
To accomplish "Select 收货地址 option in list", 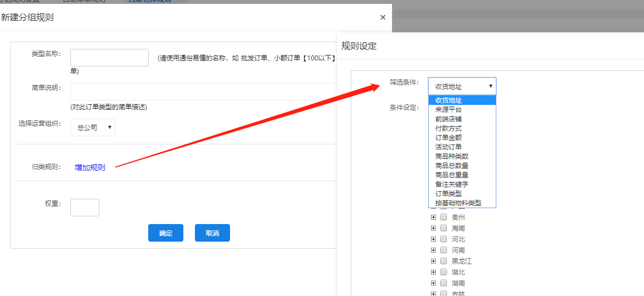I will [462, 100].
